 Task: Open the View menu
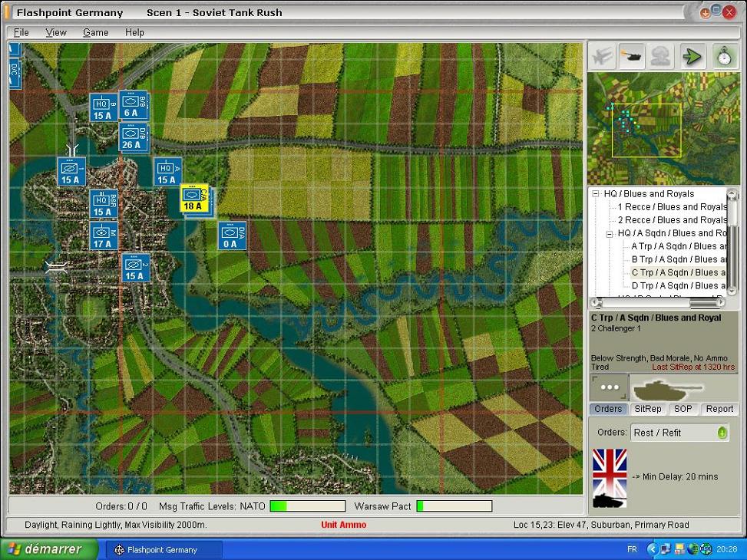tap(56, 32)
